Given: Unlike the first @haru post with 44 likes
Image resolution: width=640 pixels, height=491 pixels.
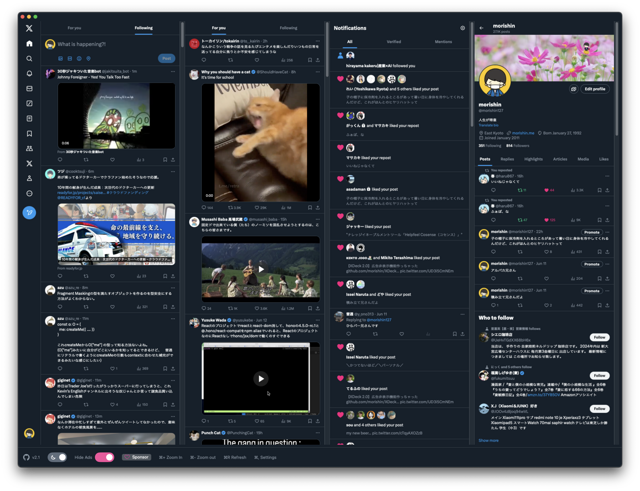Looking at the screenshot, I should pyautogui.click(x=549, y=190).
